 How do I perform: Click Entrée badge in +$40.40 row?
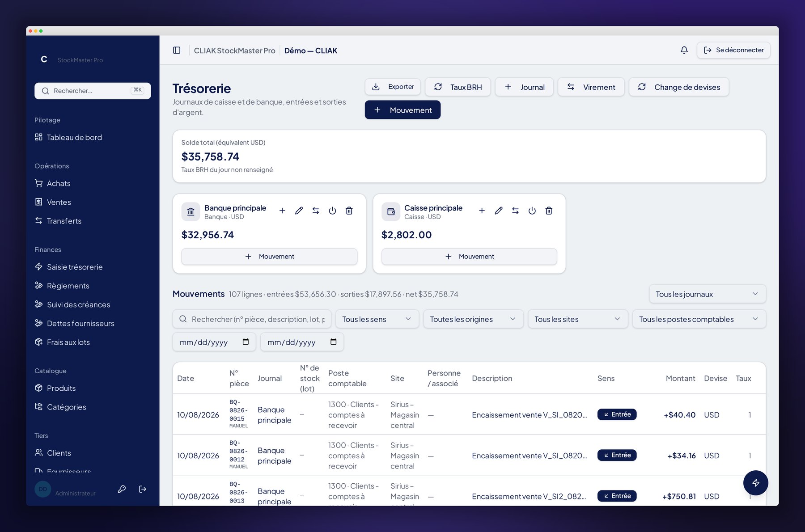pyautogui.click(x=617, y=414)
